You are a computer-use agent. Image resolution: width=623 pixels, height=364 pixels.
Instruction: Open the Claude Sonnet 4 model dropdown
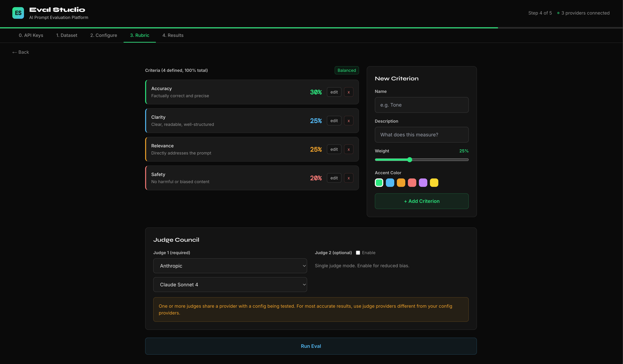230,284
